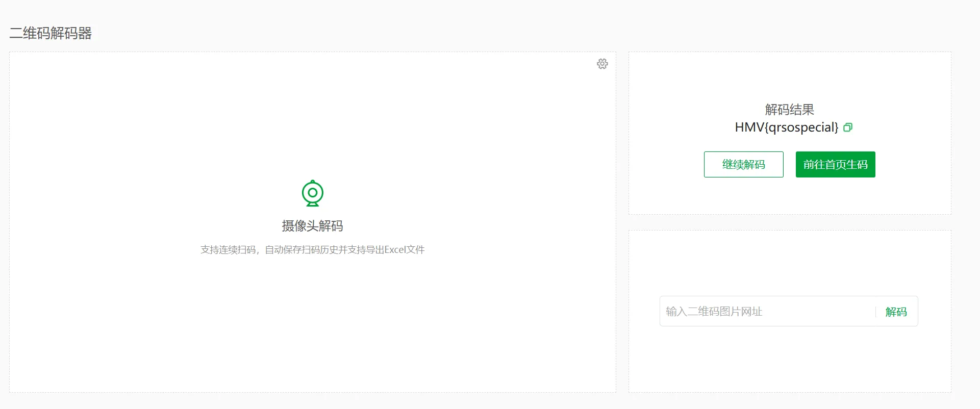Click the 自动保存扫码历史 phrase
The height and width of the screenshot is (409, 980).
pos(301,250)
